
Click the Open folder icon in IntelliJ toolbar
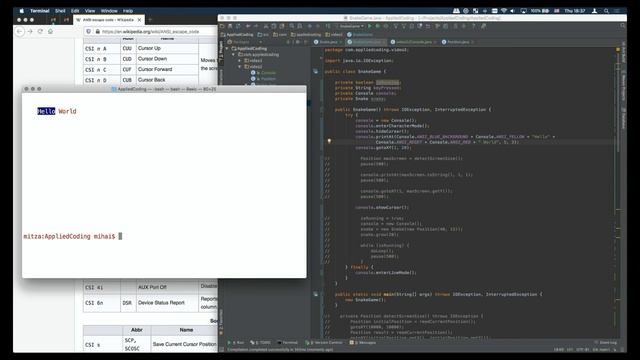(222, 26)
